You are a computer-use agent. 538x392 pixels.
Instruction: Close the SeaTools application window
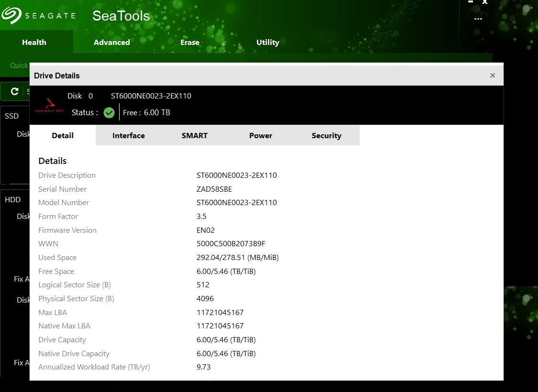point(485,2)
